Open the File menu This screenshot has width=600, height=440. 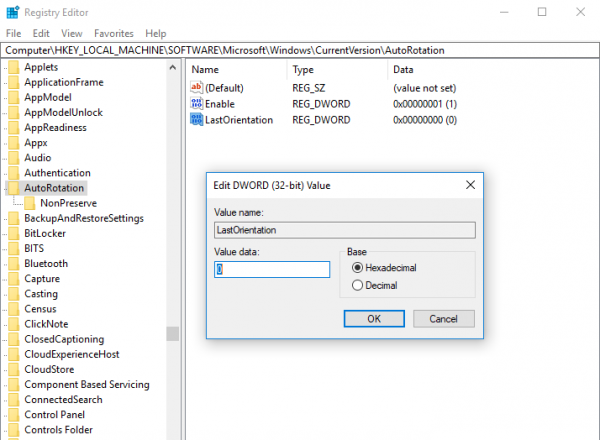pos(14,34)
